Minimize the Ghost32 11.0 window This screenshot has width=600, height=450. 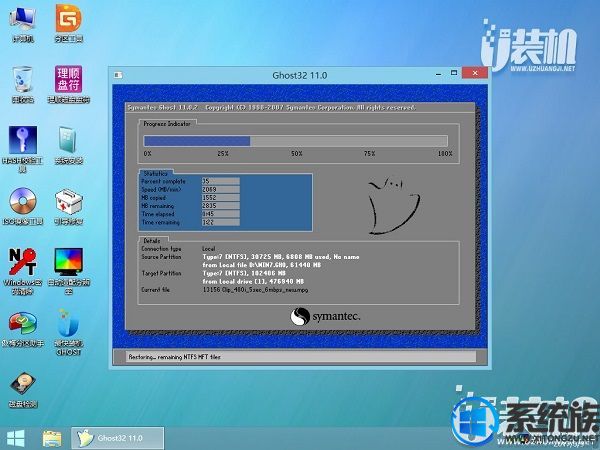coord(439,74)
